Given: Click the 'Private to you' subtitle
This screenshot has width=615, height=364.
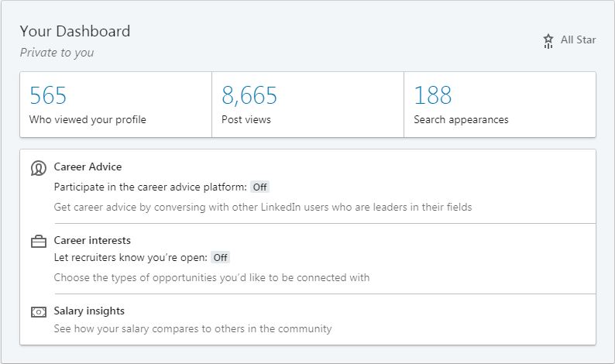Looking at the screenshot, I should [57, 53].
